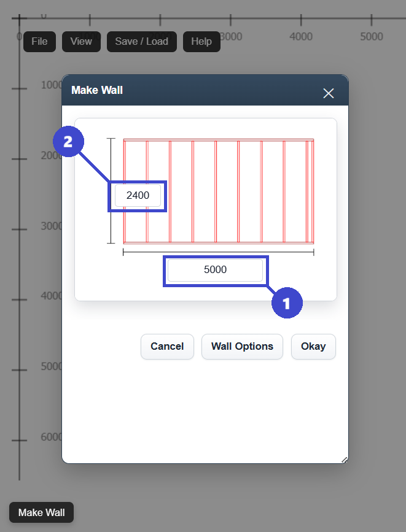This screenshot has height=532, width=406.
Task: Click the numbered badge 1 callout
Action: [x=287, y=303]
